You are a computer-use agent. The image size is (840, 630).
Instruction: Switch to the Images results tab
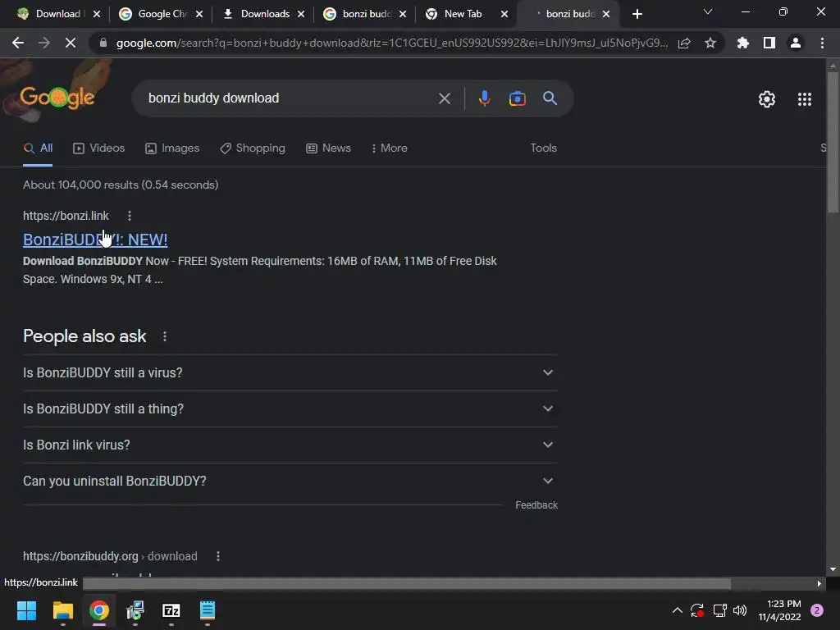coord(172,148)
